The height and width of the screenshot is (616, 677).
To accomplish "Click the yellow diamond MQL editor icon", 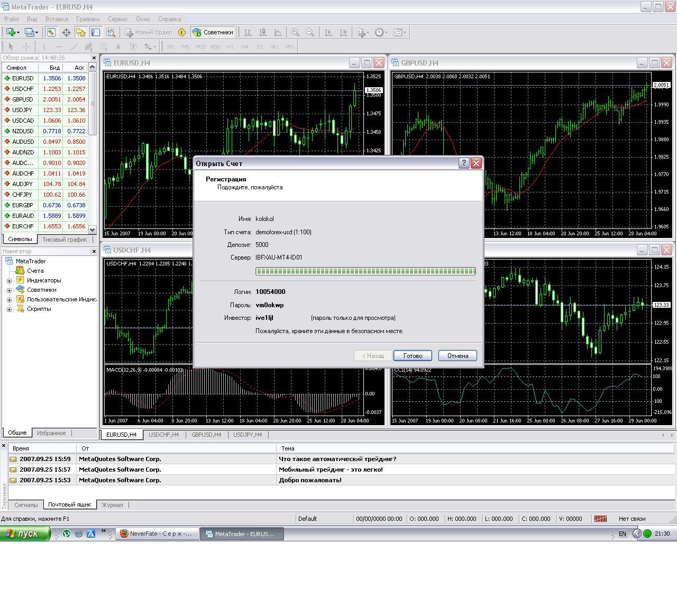I will [182, 32].
